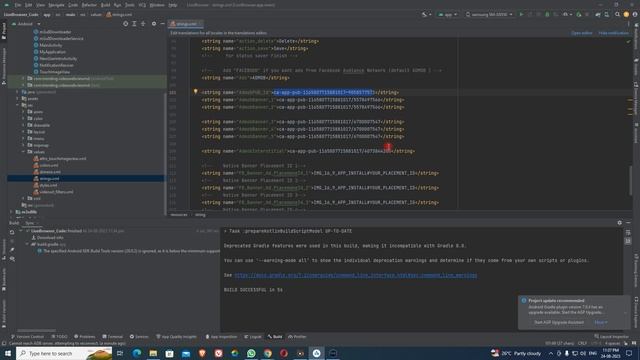Click Start AGP Upgrade Assistant button
The height and width of the screenshot is (360, 640).
coord(559,322)
